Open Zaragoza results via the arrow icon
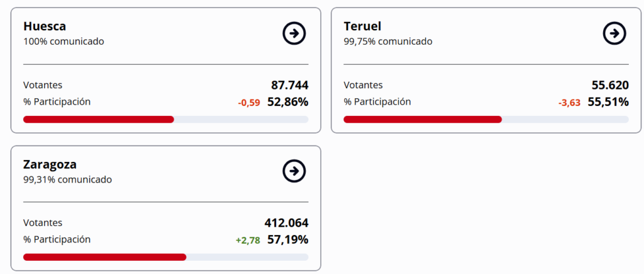Screen dimensions: 644x274 tap(294, 171)
